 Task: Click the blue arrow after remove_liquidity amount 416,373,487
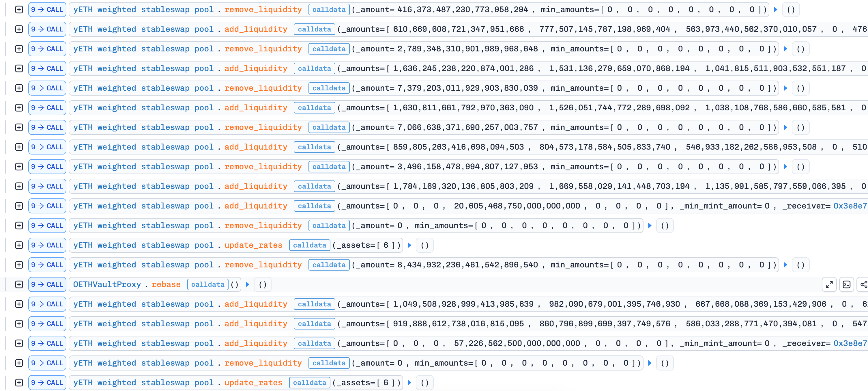coord(776,10)
